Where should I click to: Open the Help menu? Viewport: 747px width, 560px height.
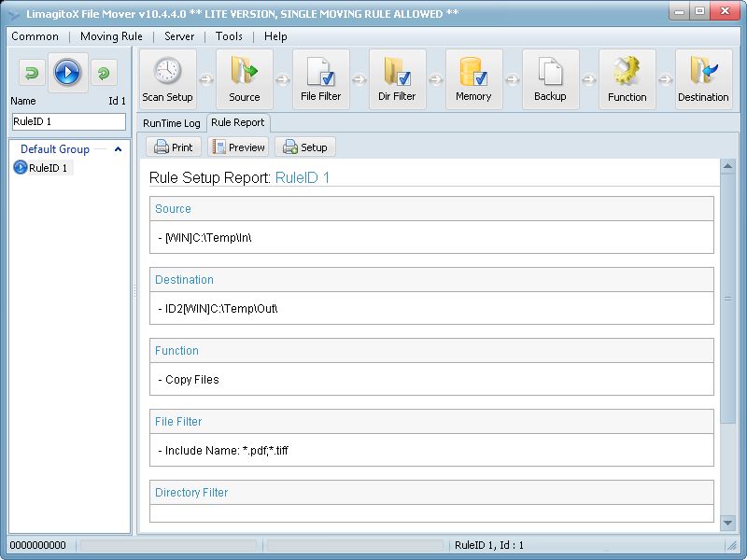[275, 36]
